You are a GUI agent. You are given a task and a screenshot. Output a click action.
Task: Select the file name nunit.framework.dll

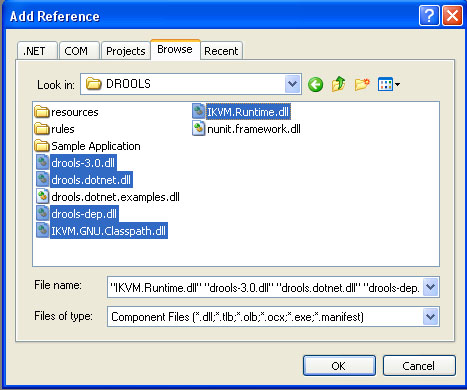254,129
